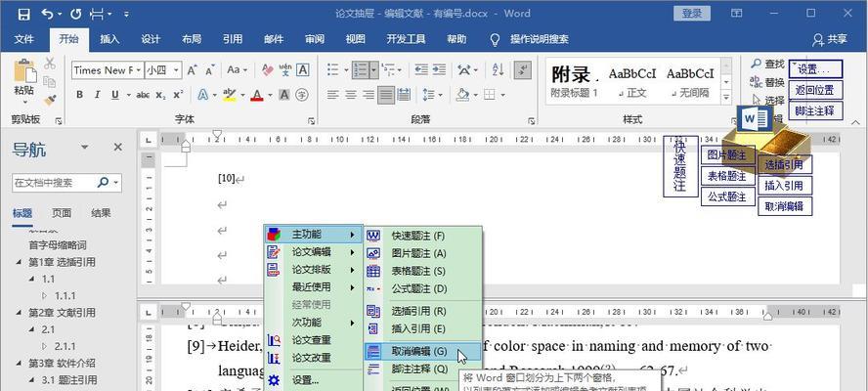
Task: Click the Cut scissors icon
Action: click(x=50, y=64)
